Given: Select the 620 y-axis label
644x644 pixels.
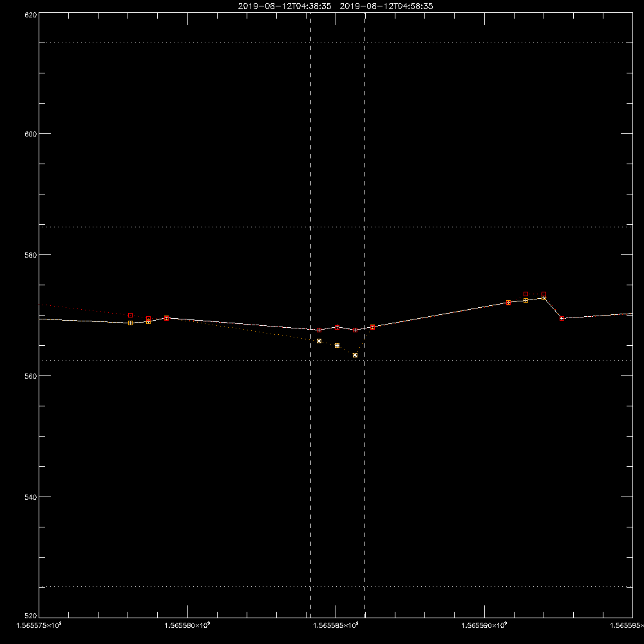Looking at the screenshot, I should 31,15.
